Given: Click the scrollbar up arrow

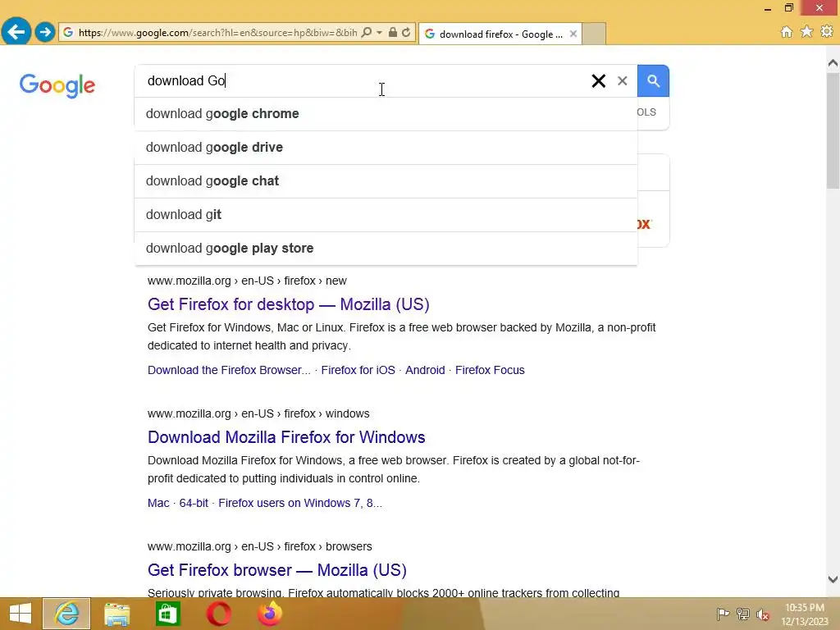Looking at the screenshot, I should [833, 63].
